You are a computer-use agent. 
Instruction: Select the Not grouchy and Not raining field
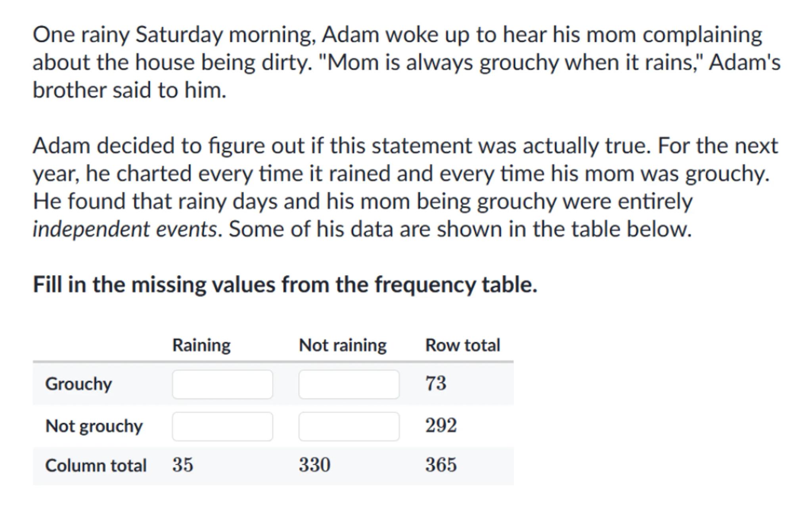point(349,426)
